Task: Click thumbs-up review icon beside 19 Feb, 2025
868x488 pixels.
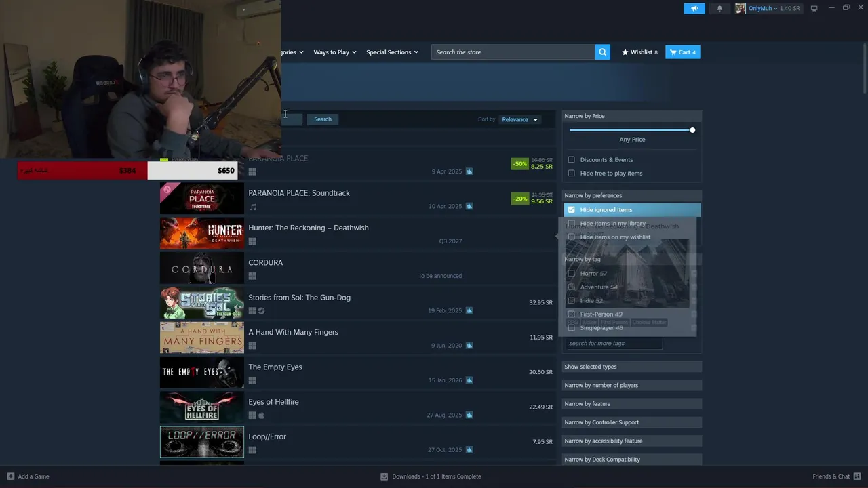Action: 469,310
